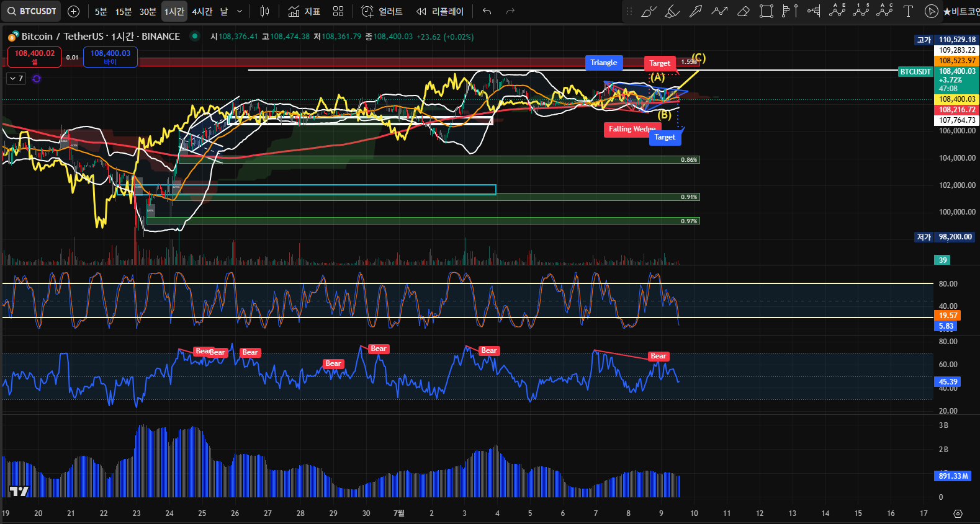Viewport: 980px width, 524px height.
Task: Toggle the purple indicator refresh icon
Action: (x=37, y=79)
